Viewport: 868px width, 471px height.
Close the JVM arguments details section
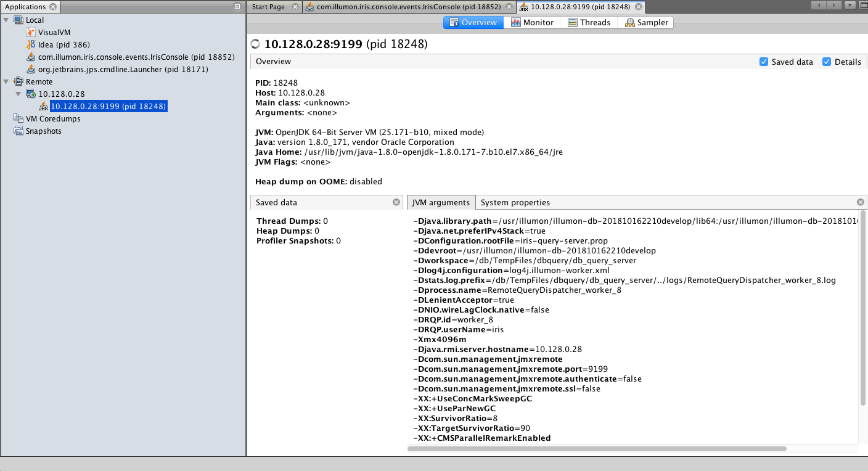860,202
